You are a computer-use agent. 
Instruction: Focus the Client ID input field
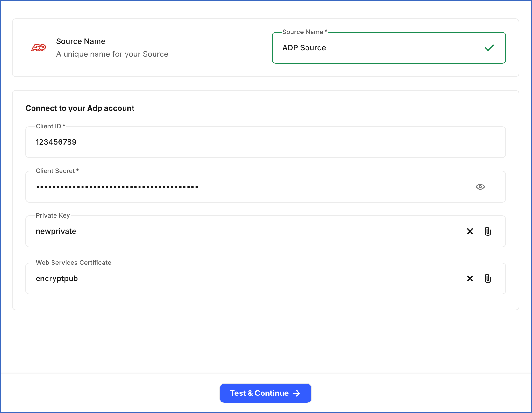[265, 142]
